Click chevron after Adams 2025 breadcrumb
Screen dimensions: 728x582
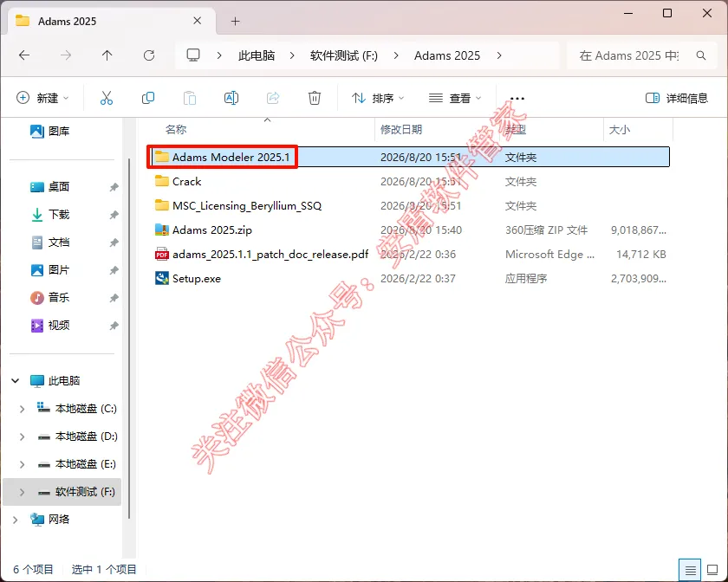[x=499, y=55]
